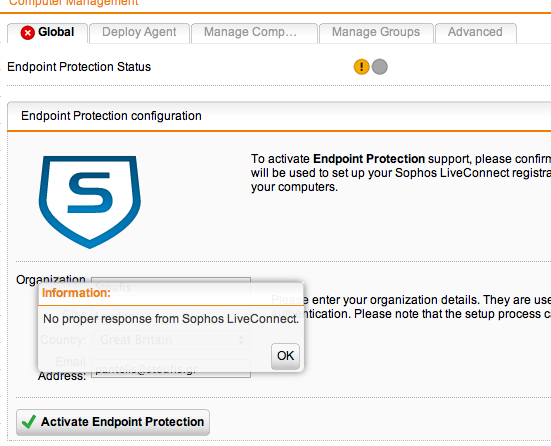551x446 pixels.
Task: Click the Information dialog title
Action: coord(76,293)
